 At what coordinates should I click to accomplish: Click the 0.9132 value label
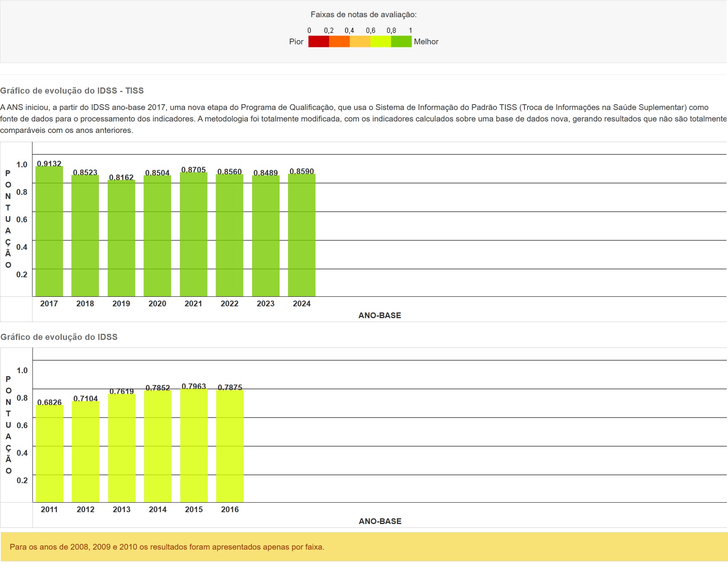tap(49, 163)
